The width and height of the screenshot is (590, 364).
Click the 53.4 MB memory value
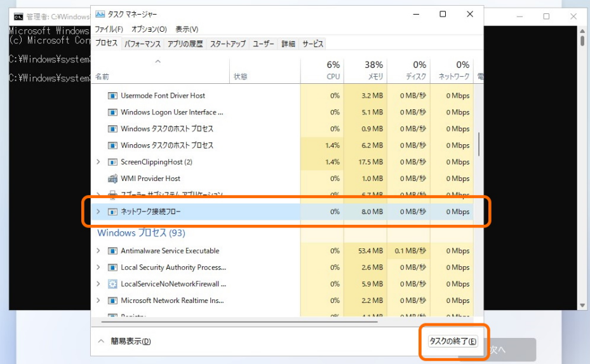[371, 251]
